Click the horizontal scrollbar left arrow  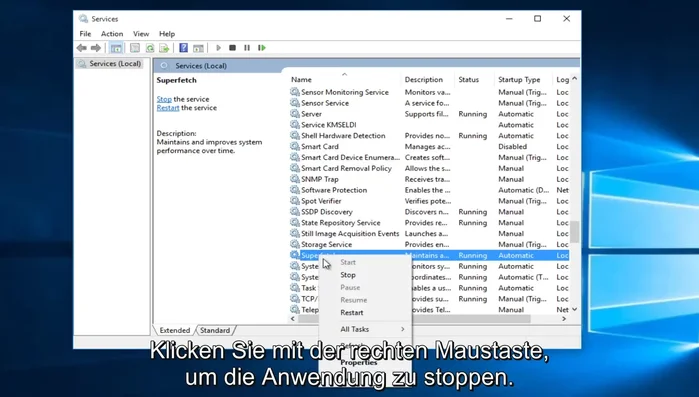pyautogui.click(x=293, y=319)
